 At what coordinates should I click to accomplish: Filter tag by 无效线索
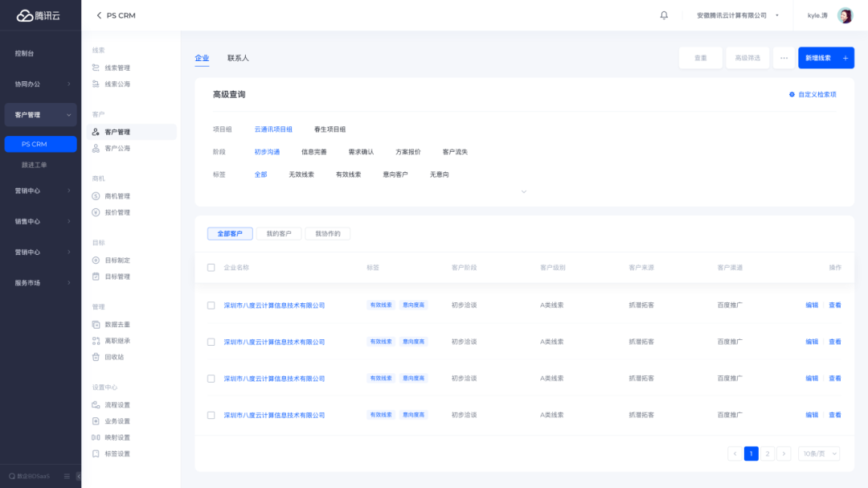point(301,174)
